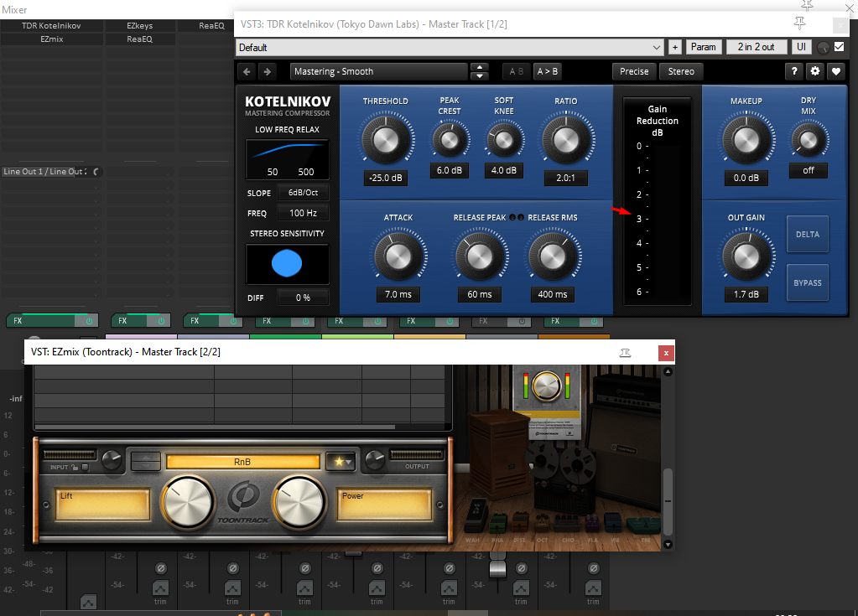Change the SLOPE 6dB/Oct selector

[303, 193]
